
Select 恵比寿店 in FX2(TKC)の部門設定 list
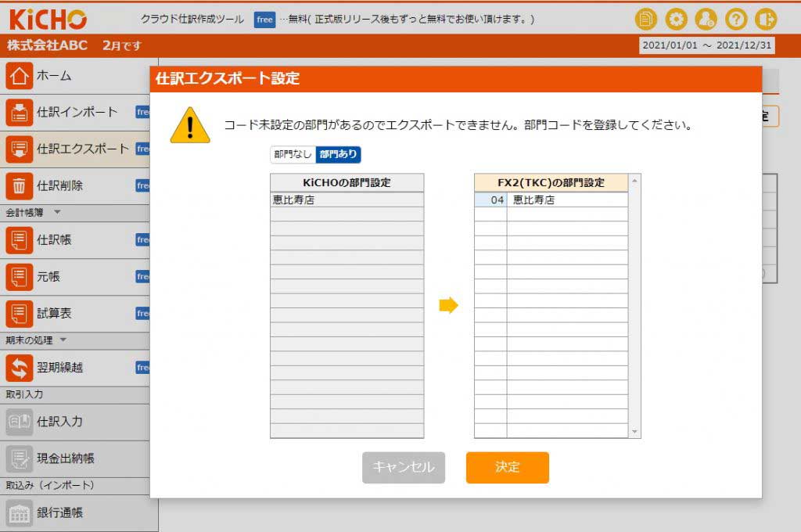pos(567,199)
